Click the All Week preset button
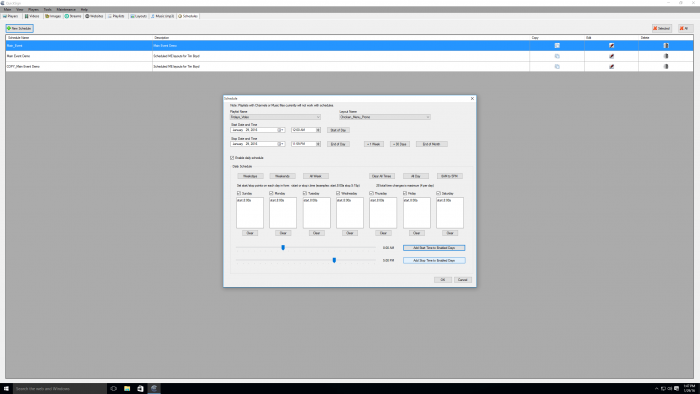This screenshot has height=394, width=700. coord(316,176)
